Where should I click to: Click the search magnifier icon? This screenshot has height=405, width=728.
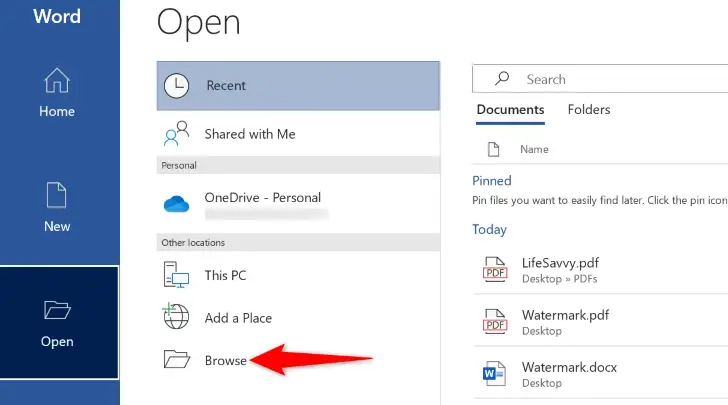tap(502, 78)
